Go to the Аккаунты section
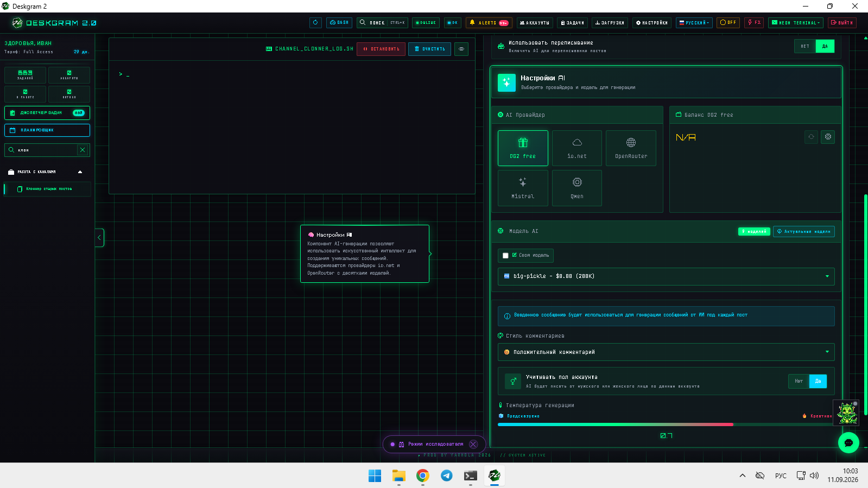Viewport: 868px width, 488px height. [535, 23]
